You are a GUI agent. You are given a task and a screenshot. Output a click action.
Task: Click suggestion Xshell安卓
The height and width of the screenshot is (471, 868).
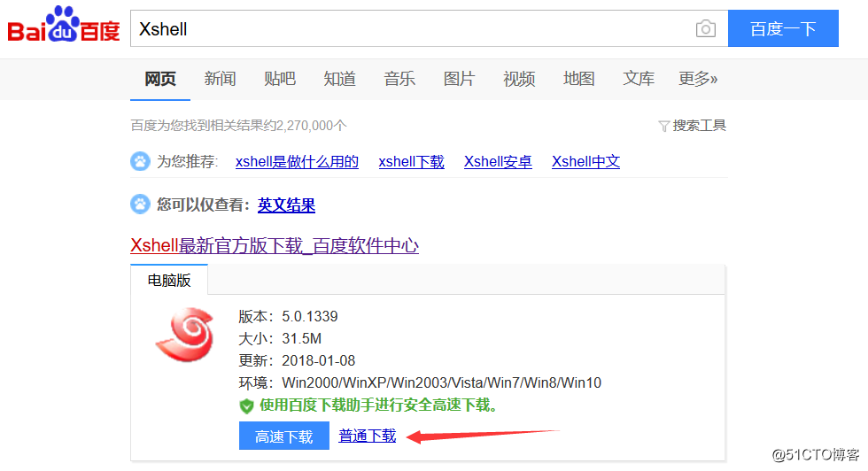coord(498,162)
